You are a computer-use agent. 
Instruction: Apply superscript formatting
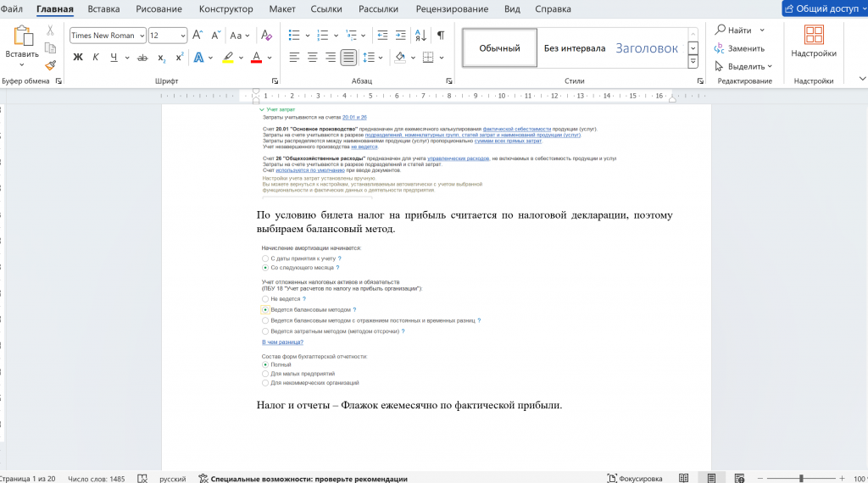[180, 57]
